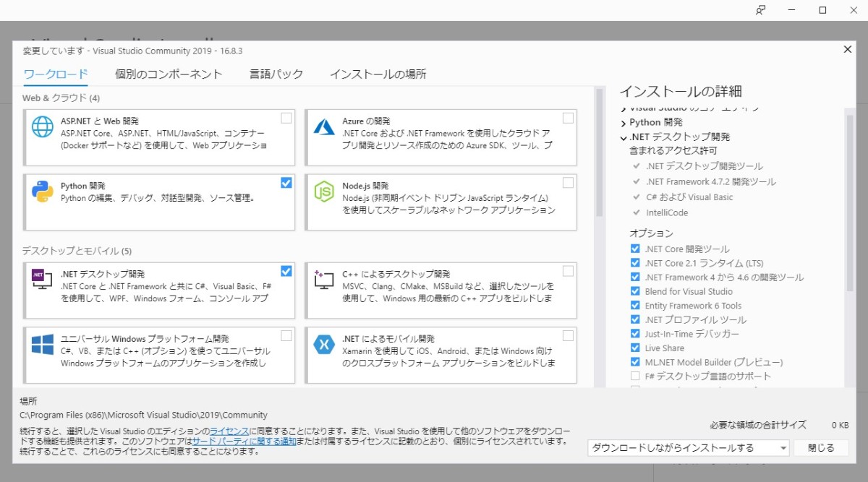The width and height of the screenshot is (868, 482).
Task: Click the .NET Framework 4.7.2 開発ツール item
Action: 710,182
